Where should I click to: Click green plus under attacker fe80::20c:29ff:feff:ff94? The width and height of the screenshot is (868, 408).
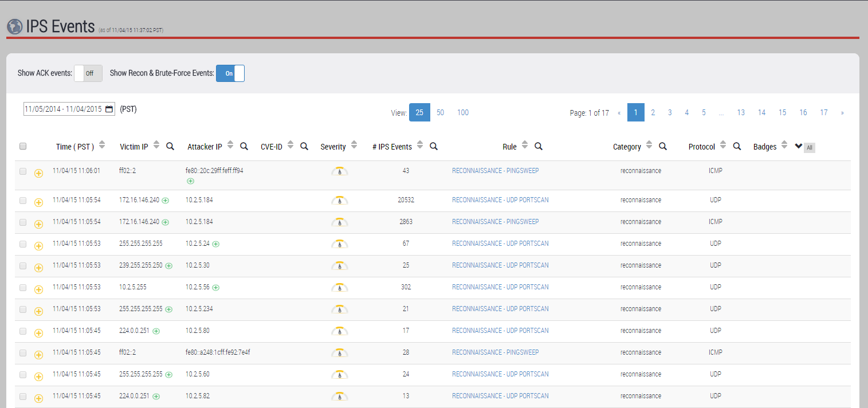pos(191,181)
